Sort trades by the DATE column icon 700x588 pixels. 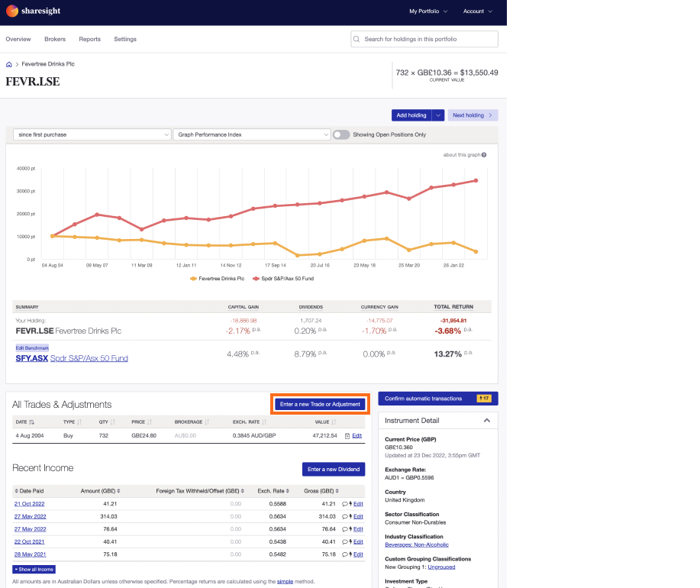32,422
